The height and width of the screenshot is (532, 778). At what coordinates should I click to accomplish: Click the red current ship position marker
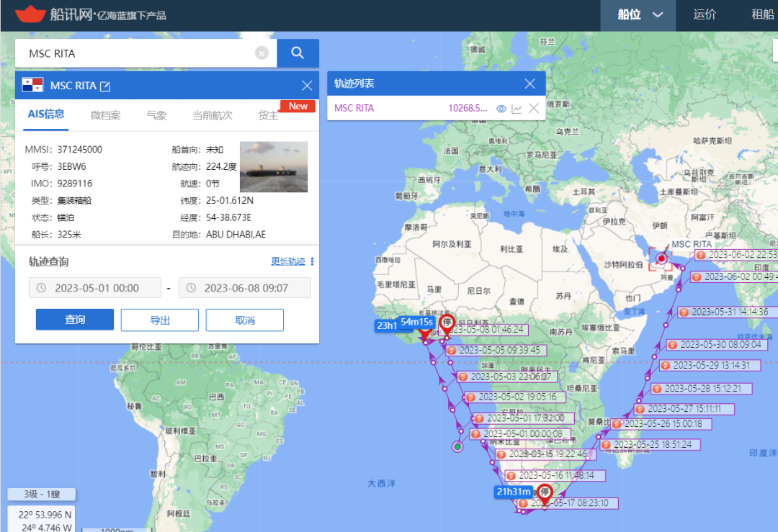(x=661, y=258)
